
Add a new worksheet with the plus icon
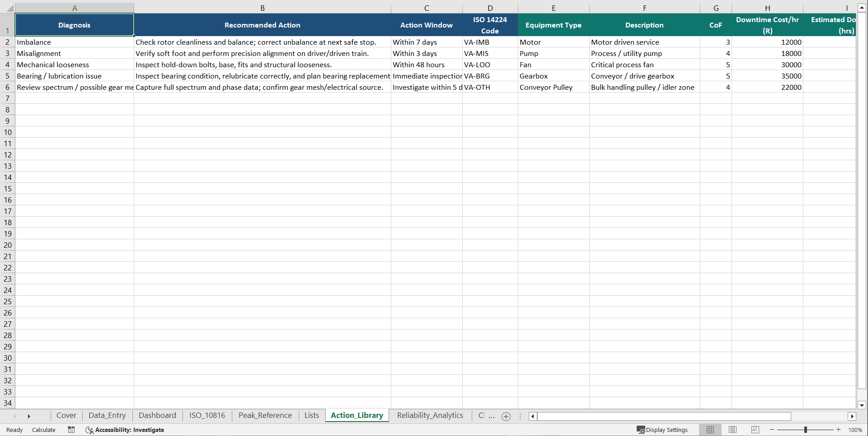pos(506,416)
